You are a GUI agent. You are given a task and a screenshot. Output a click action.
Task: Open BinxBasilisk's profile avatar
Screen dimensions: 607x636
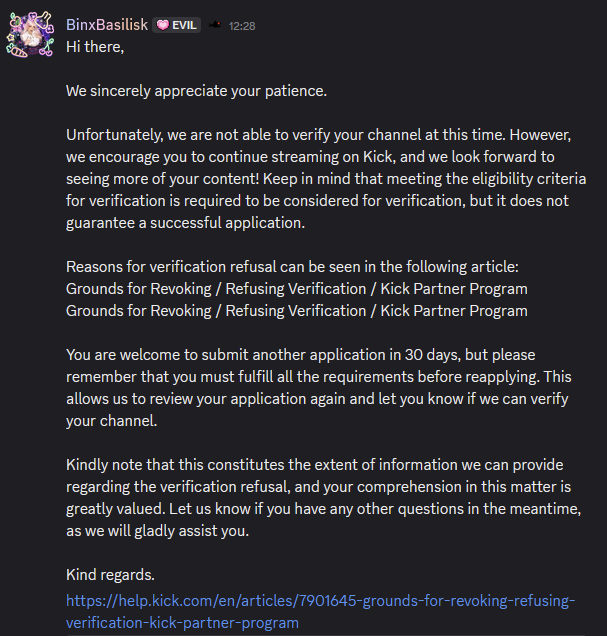click(30, 34)
